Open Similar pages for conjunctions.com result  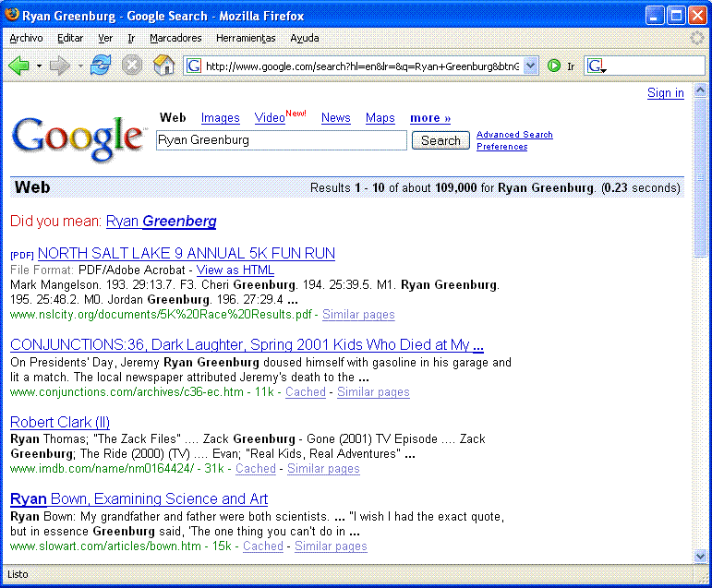click(373, 392)
